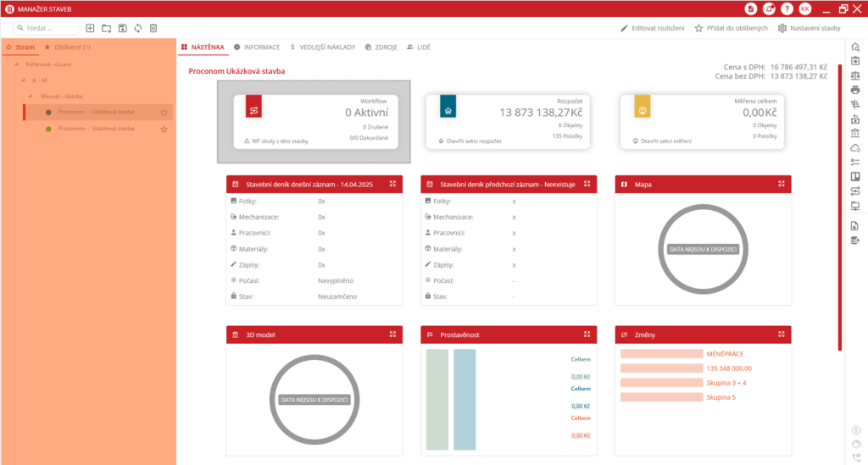Collapse the Kořenová - útvara tree node

(x=16, y=64)
